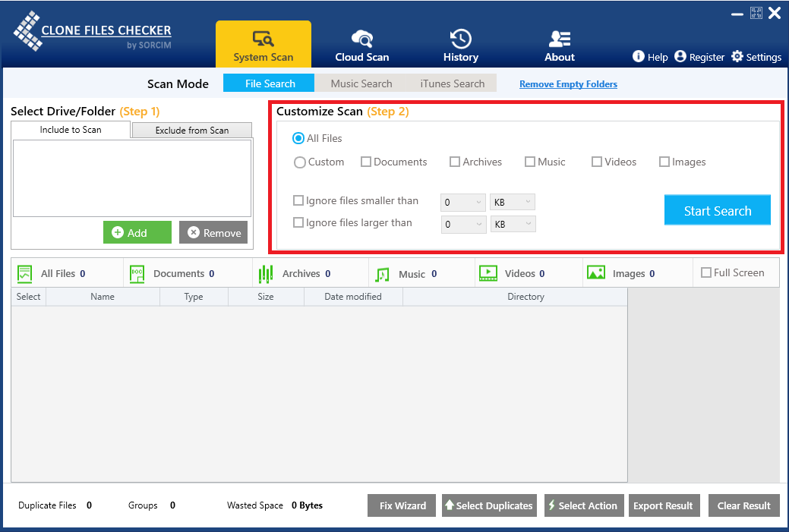789x532 pixels.
Task: Click the Register user icon
Action: pyautogui.click(x=680, y=57)
